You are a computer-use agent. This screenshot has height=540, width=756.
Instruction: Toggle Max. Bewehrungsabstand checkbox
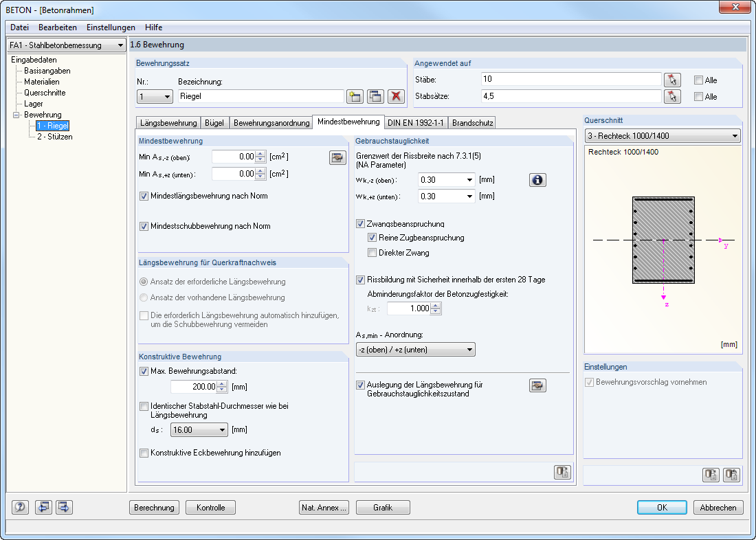(144, 371)
